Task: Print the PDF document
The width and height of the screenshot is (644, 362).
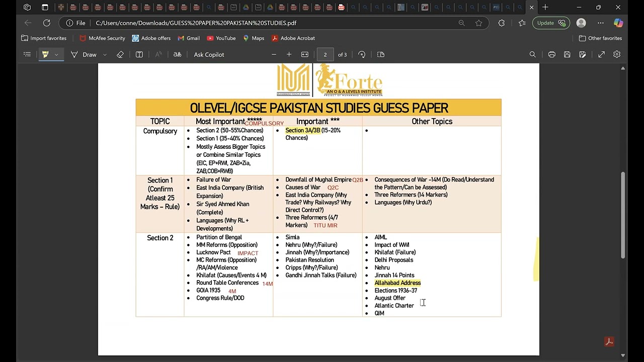Action: (552, 54)
